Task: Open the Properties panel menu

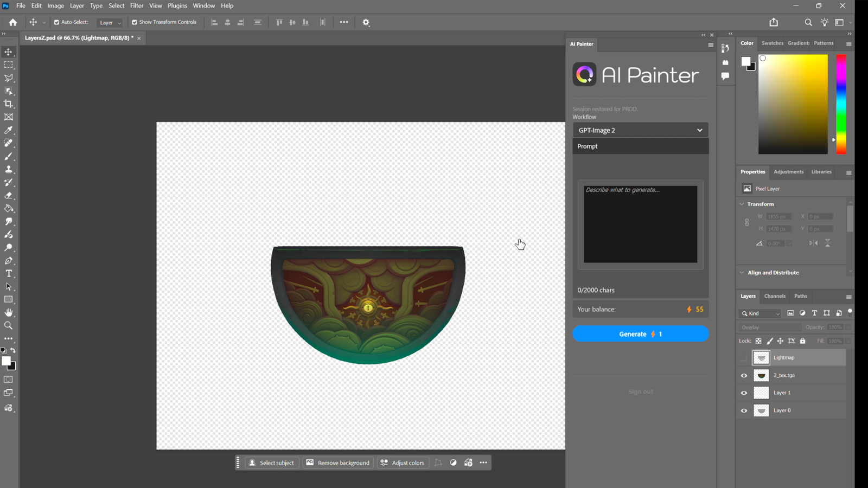Action: pyautogui.click(x=848, y=172)
